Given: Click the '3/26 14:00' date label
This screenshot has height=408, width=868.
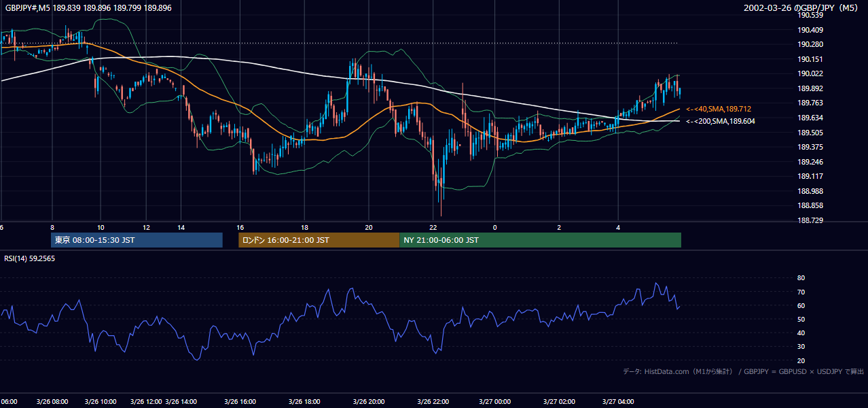Looking at the screenshot, I should pos(181,402).
